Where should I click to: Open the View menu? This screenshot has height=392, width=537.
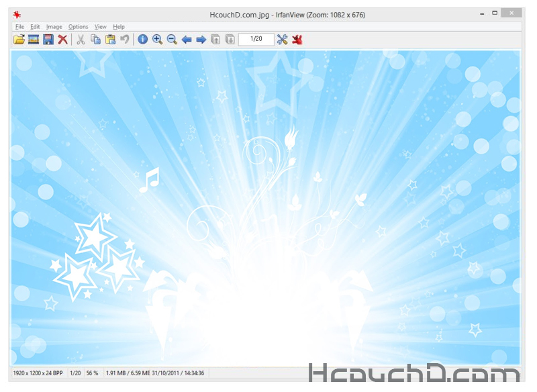pos(100,27)
